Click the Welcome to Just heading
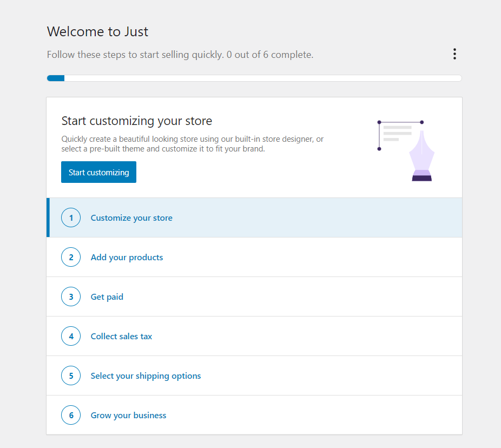 [x=97, y=32]
